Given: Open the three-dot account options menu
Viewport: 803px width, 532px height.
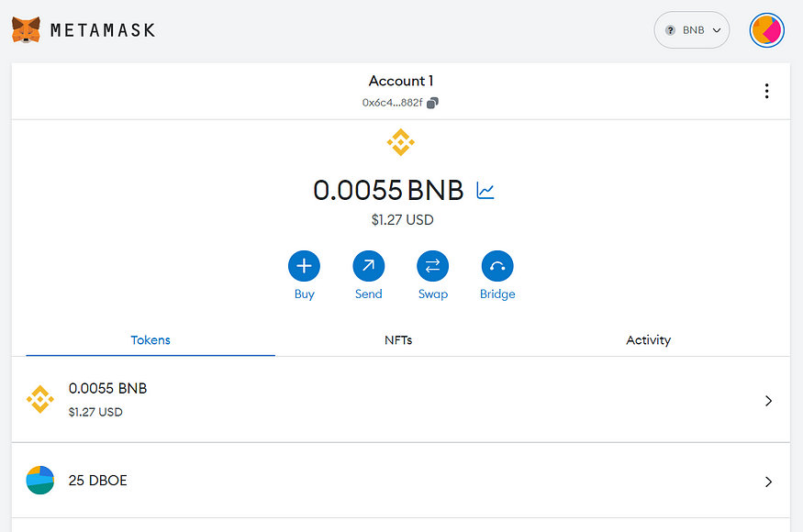Looking at the screenshot, I should point(766,91).
